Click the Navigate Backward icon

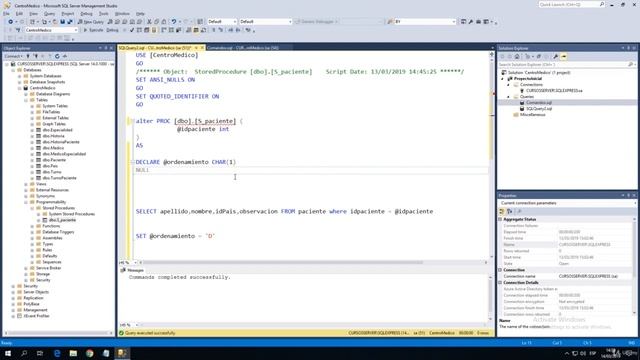tap(10, 22)
